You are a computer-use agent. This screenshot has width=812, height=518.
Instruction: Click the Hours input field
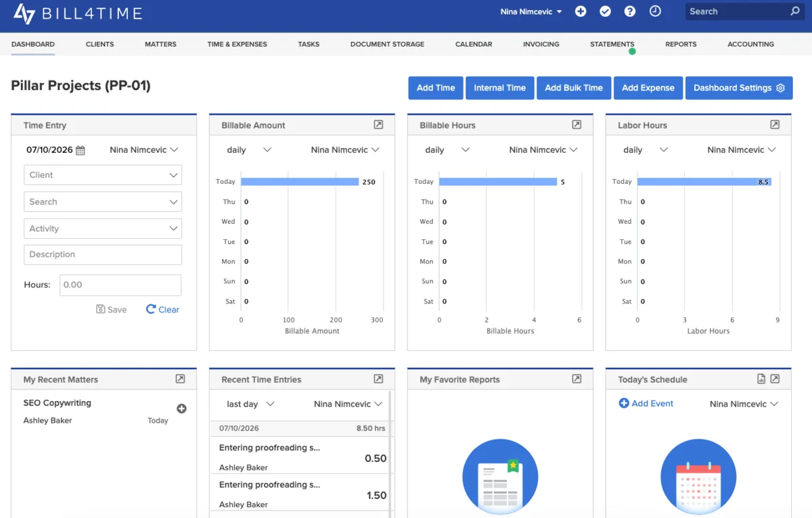(x=120, y=285)
